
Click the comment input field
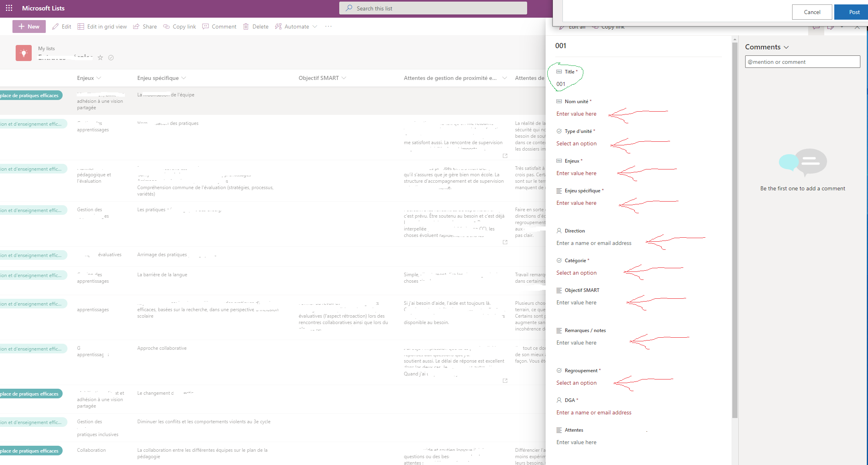[802, 62]
